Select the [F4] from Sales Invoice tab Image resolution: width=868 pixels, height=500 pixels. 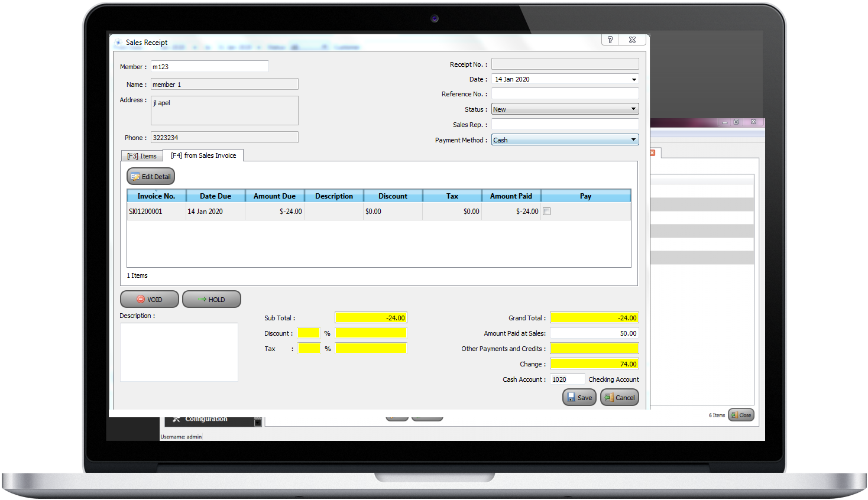click(x=203, y=155)
